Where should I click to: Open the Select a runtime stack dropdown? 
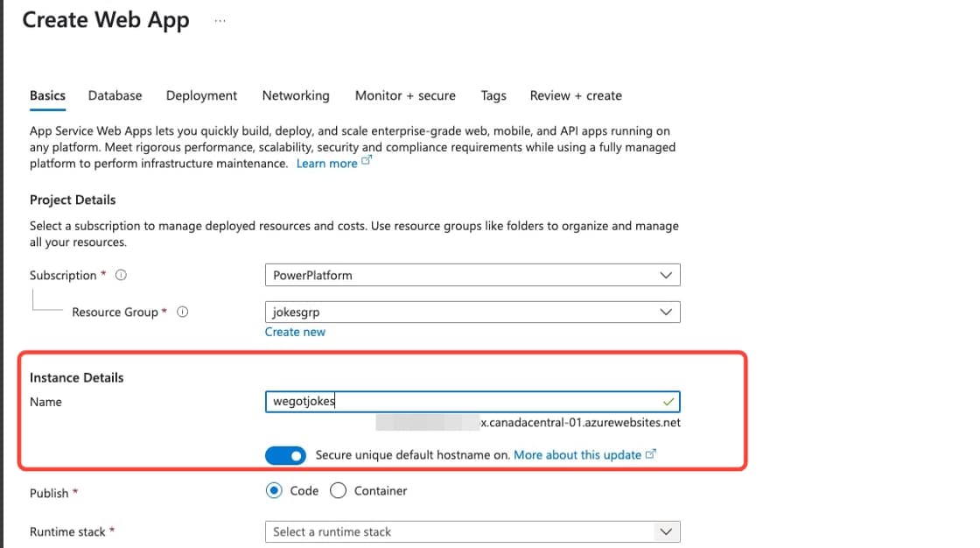(472, 531)
